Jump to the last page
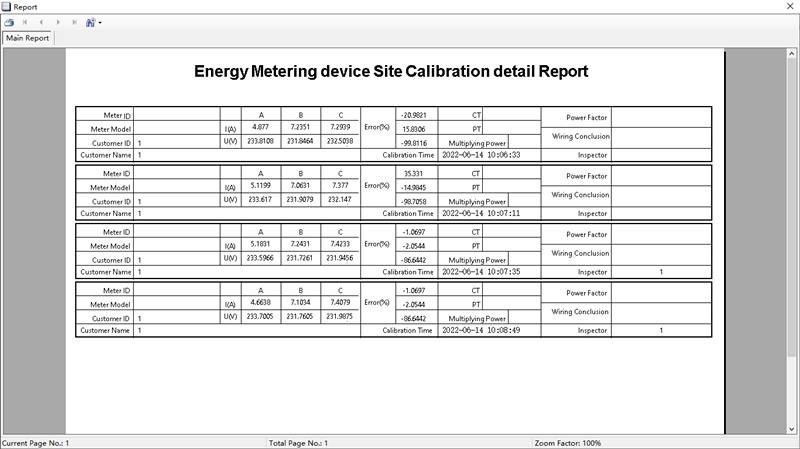Image resolution: width=800 pixels, height=449 pixels. (73, 21)
